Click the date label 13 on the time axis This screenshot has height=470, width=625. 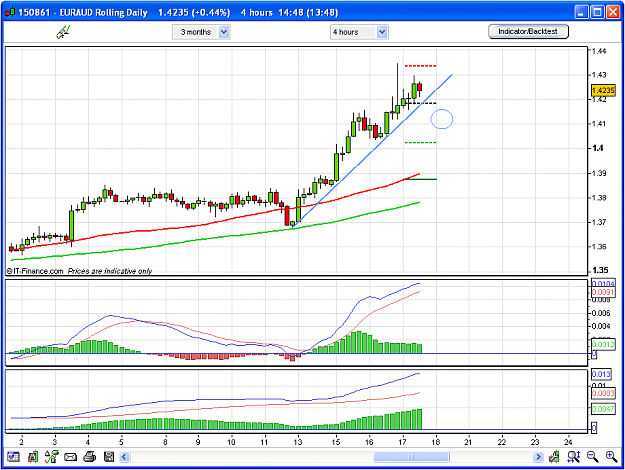point(298,442)
